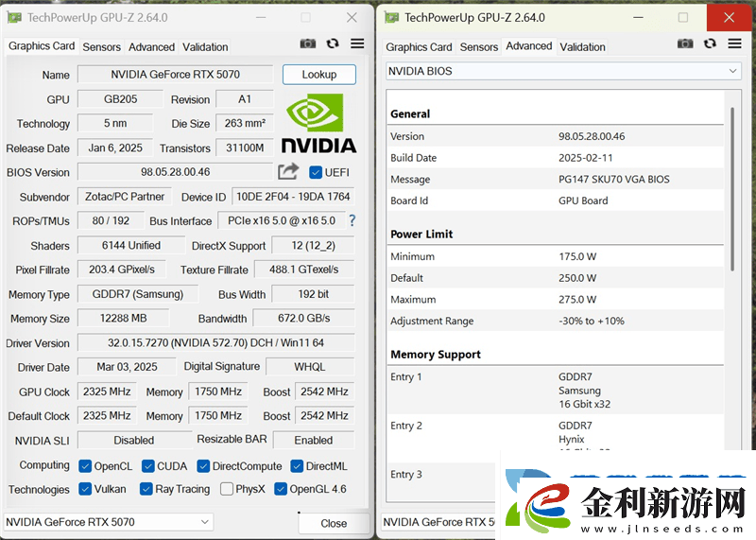Click the refresh icon in left GPU-Z window

333,44
